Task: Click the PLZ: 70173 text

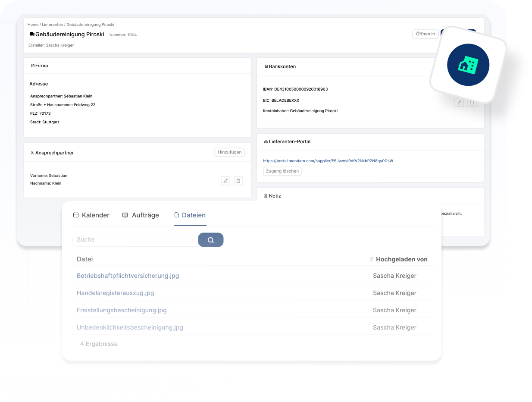Action: 41,113
